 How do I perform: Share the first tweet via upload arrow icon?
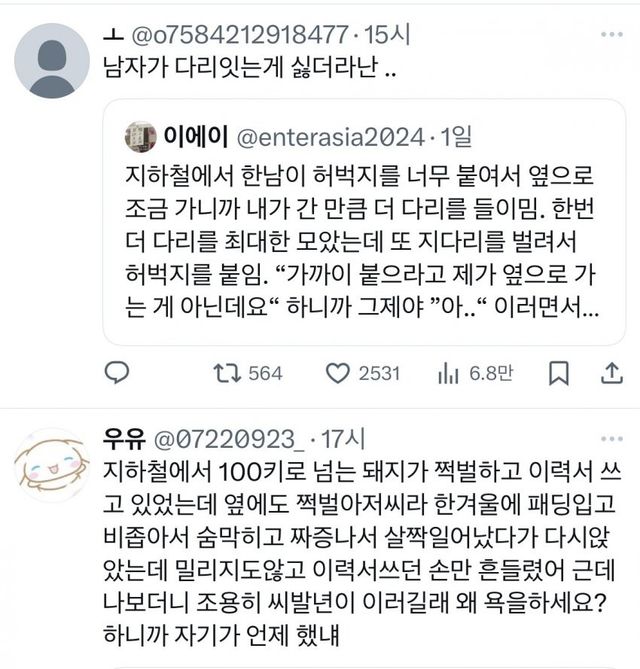(609, 373)
